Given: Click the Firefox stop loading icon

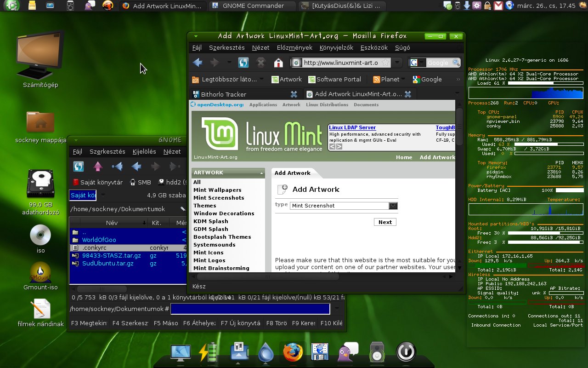Looking at the screenshot, I should 260,63.
